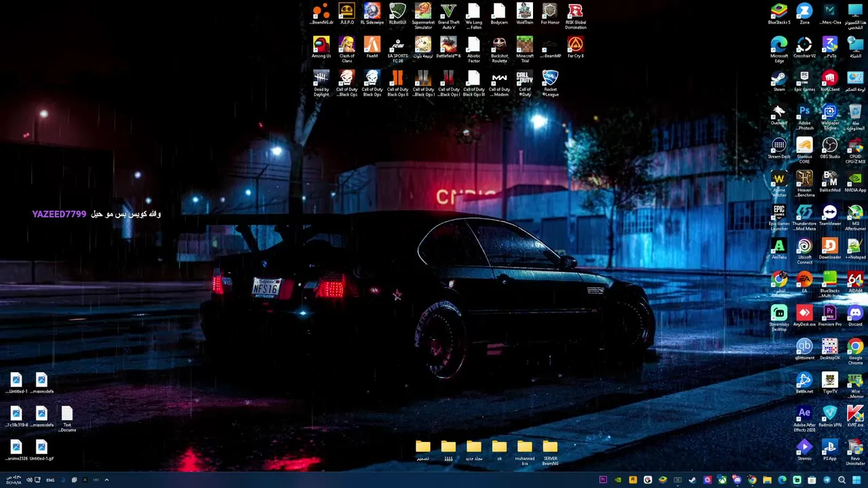Open Far Cry 6 icon
This screenshot has height=488, width=868.
(x=576, y=48)
